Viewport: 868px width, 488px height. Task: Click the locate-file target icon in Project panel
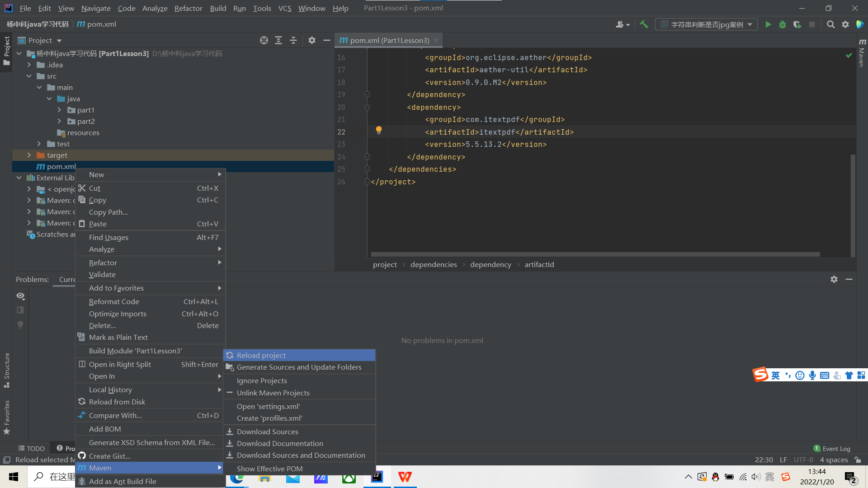pyautogui.click(x=264, y=40)
